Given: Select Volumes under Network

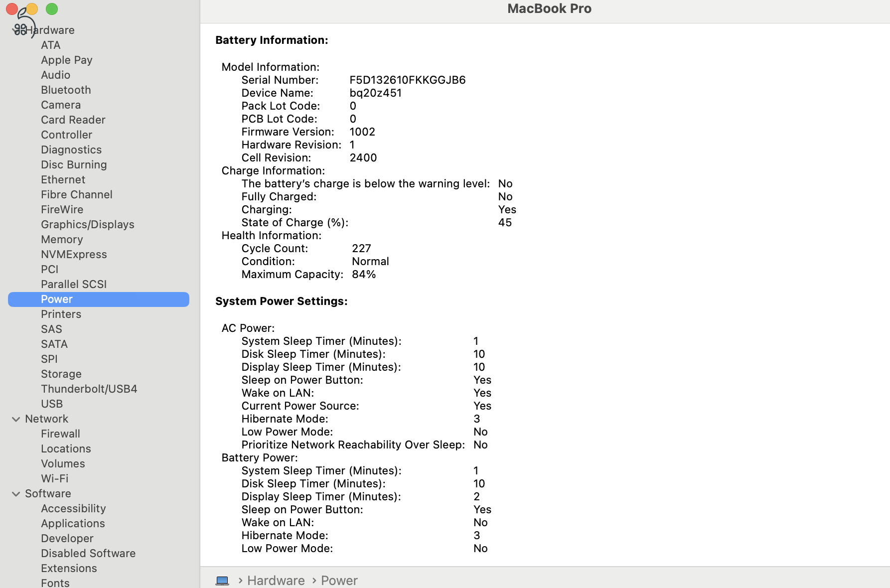Looking at the screenshot, I should click(63, 464).
